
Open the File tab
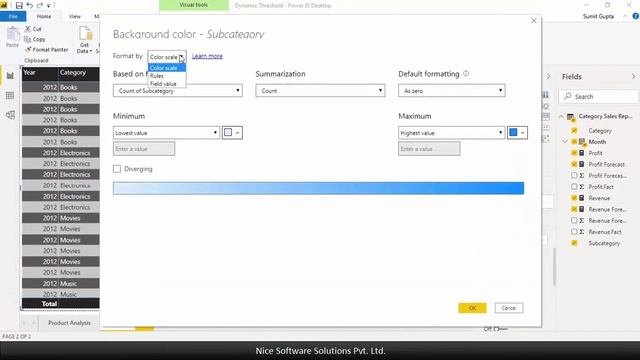(x=13, y=16)
